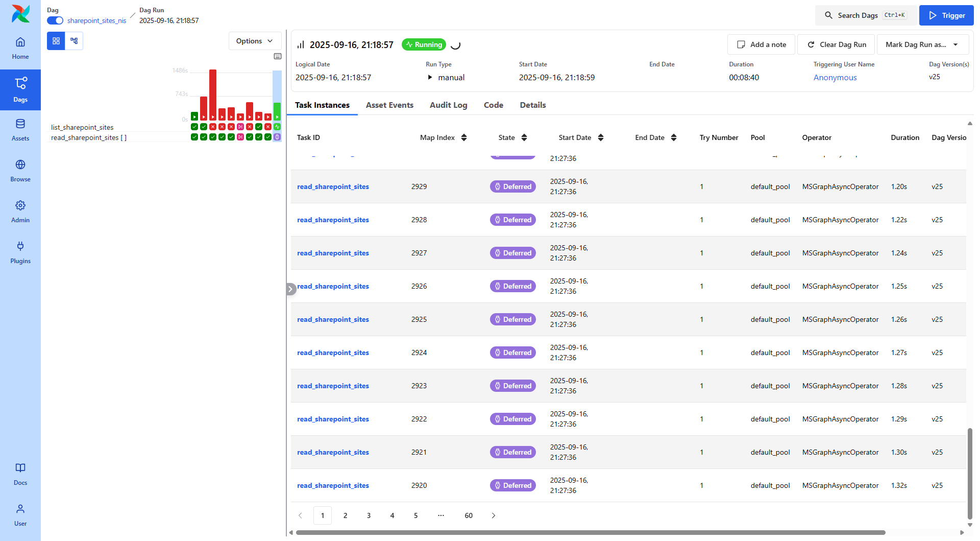Click the Trigger button

pos(946,15)
